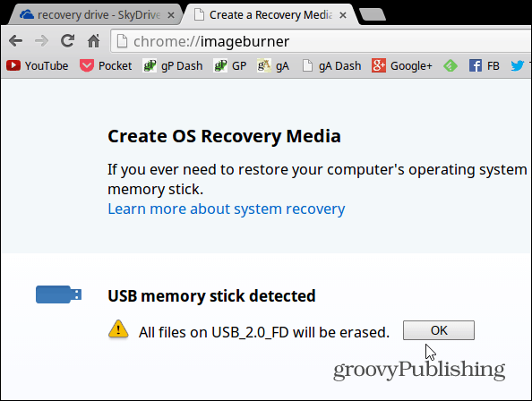Viewport: 532px width, 401px height.
Task: Open the gP Dash bookmark
Action: [x=173, y=65]
